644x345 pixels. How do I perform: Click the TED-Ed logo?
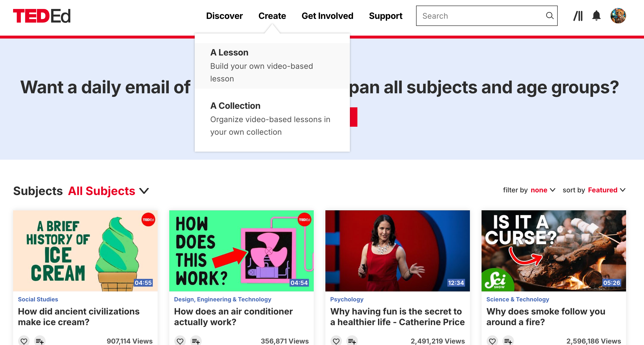coord(42,16)
